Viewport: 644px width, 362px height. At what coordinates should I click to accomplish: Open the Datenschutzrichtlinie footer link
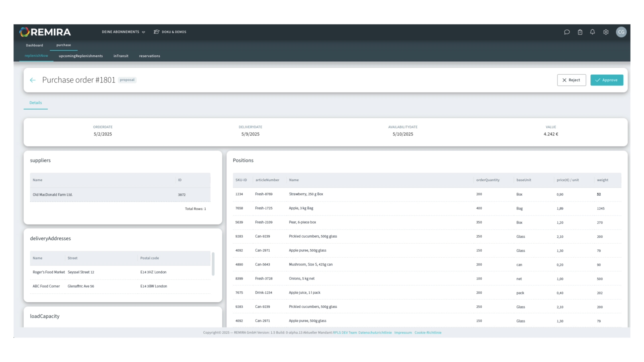click(x=375, y=333)
